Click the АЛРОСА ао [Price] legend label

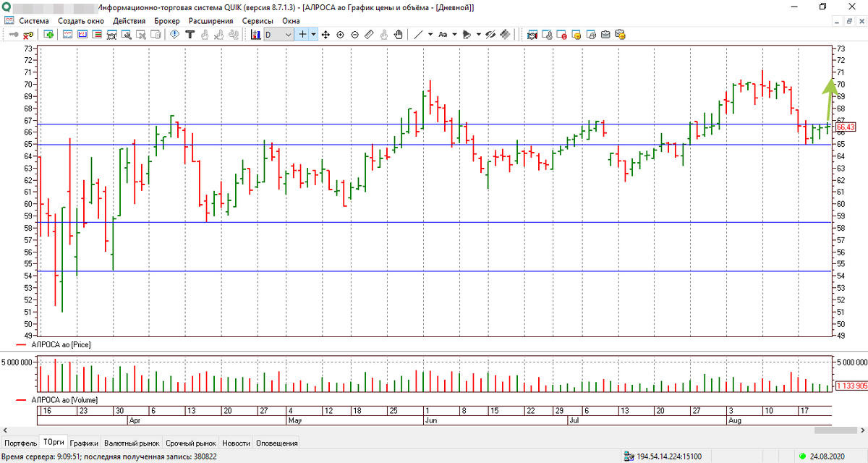[x=61, y=344]
